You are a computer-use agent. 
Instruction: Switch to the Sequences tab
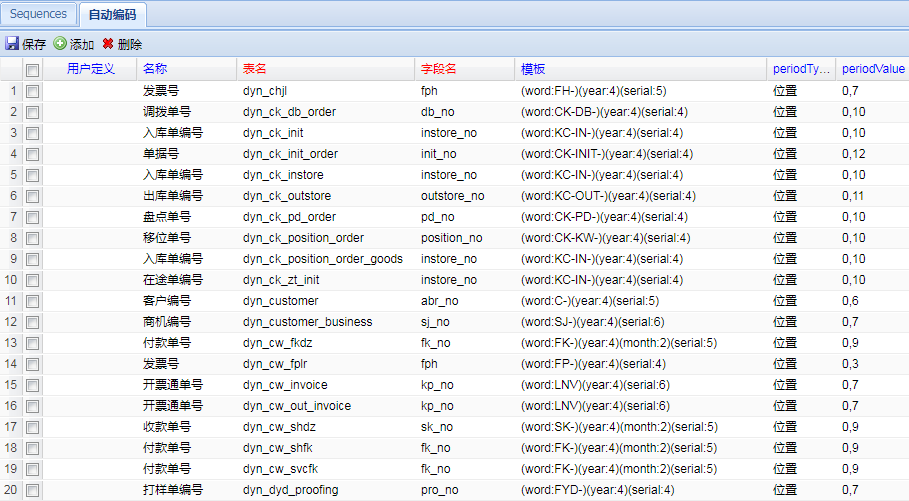pos(39,14)
